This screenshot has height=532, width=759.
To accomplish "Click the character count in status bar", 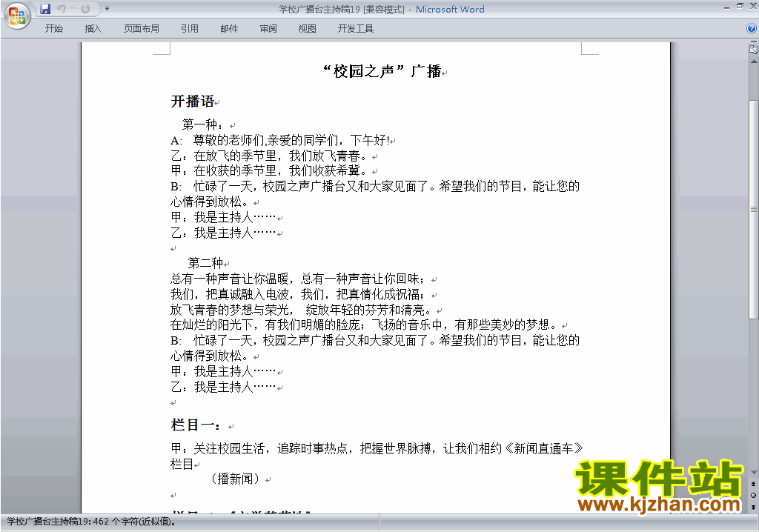I will 91,522.
